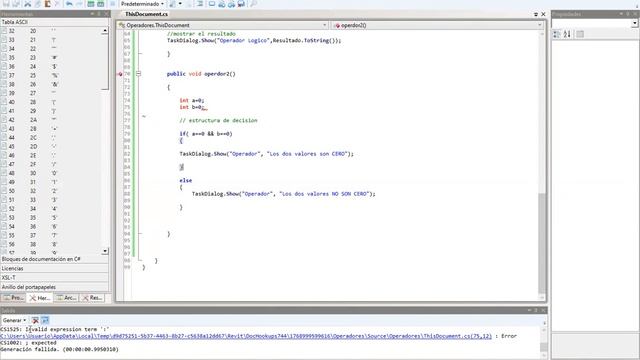
Task: Click the search magnifier toolbar icon
Action: 253,4
